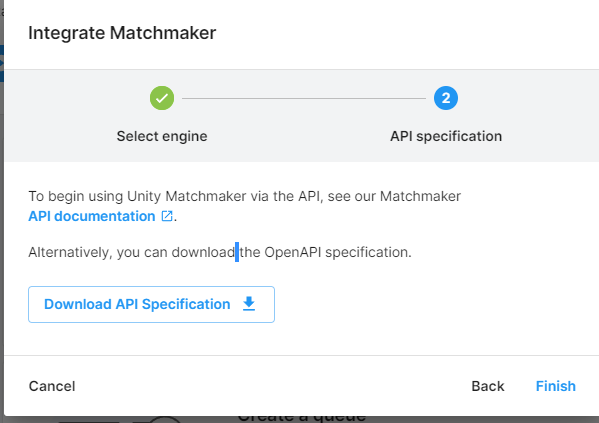Open the API documentation link
This screenshot has width=599, height=423.
click(x=92, y=216)
